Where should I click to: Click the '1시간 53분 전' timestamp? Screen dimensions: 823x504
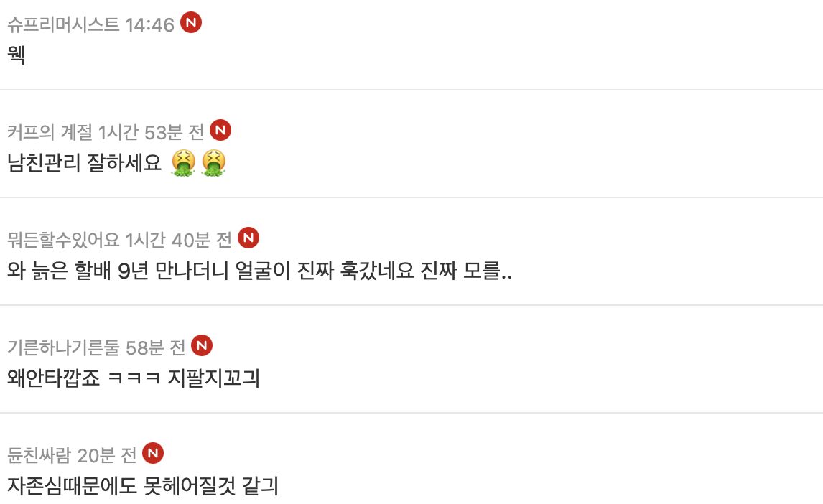pyautogui.click(x=151, y=132)
